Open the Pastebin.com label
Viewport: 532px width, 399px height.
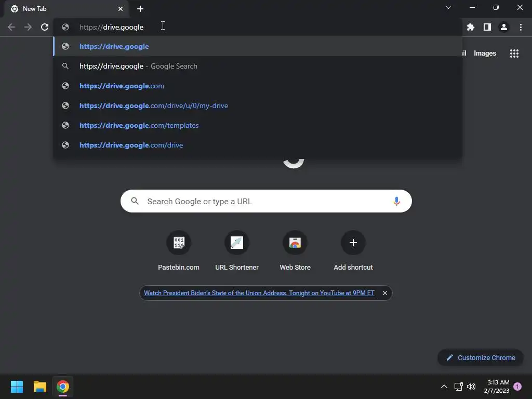(179, 268)
